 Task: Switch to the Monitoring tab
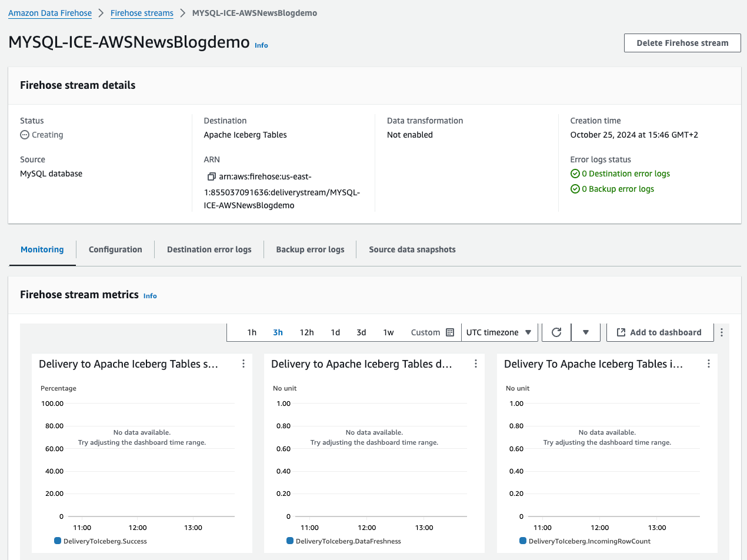42,249
